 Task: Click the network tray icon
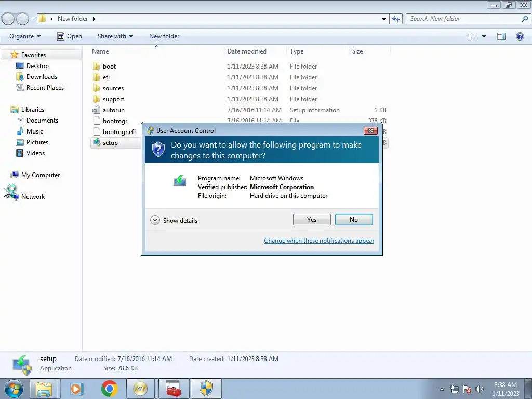tap(454, 389)
